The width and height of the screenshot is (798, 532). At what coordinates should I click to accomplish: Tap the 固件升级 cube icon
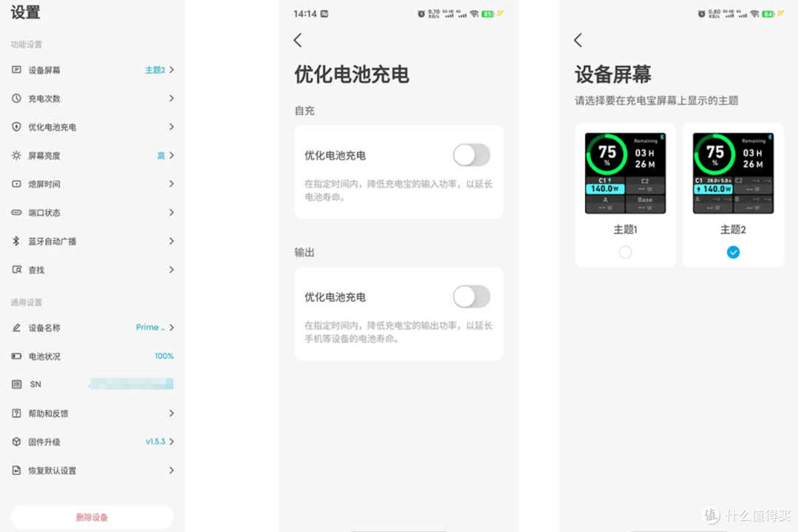point(16,441)
